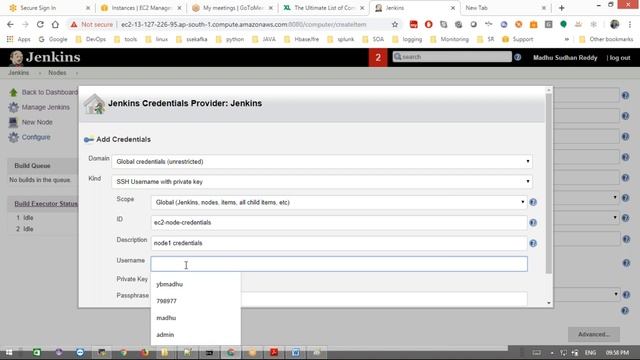The height and width of the screenshot is (360, 640).
Task: Click the Back to Dashboard arrow icon
Action: click(x=13, y=92)
